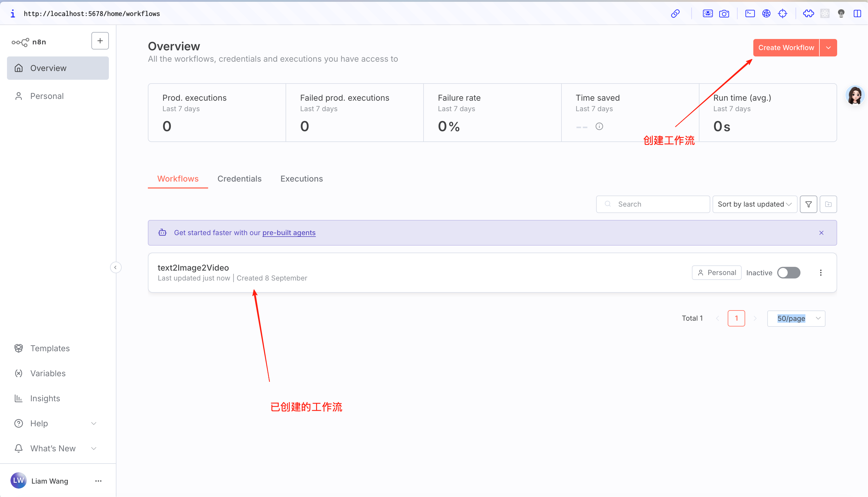Click the Time saved info icon
The width and height of the screenshot is (868, 497).
pyautogui.click(x=599, y=127)
